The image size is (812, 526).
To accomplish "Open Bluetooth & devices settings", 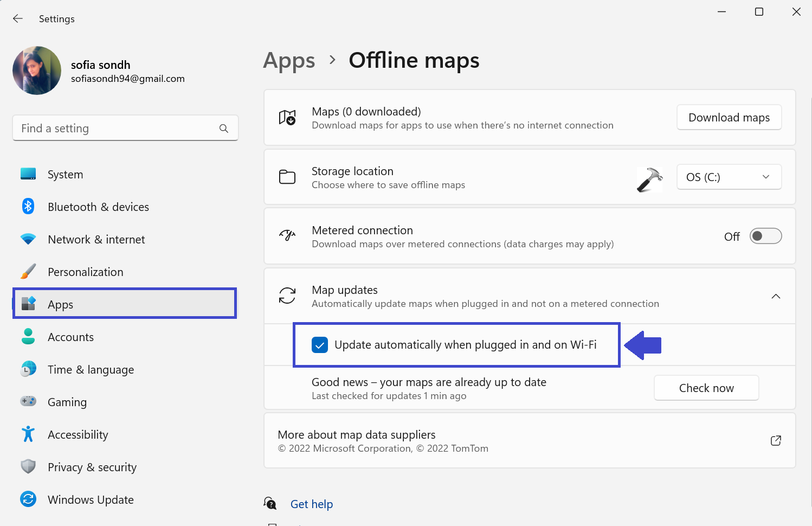I will click(x=98, y=207).
